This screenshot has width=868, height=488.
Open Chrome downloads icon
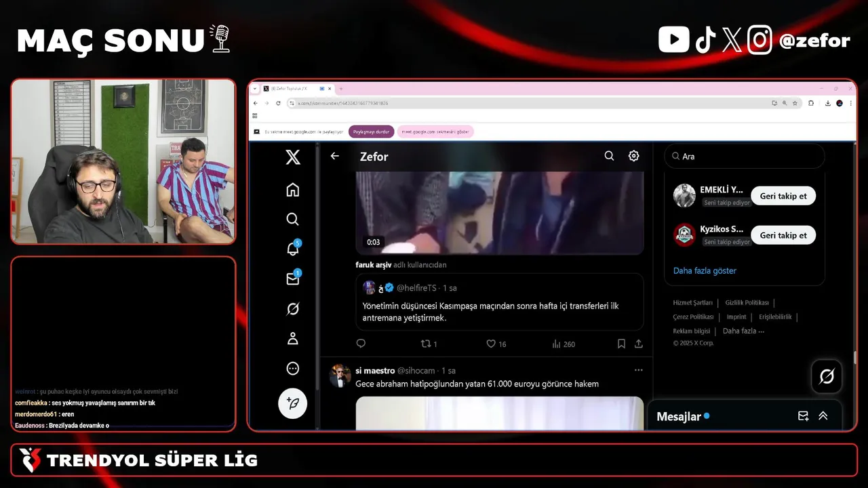828,103
